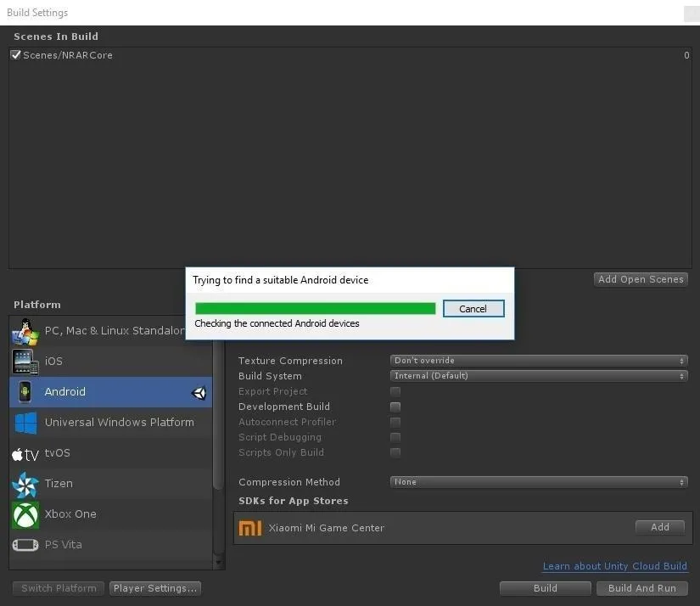This screenshot has height=606, width=700.
Task: Click the Checking the connected Android devices text
Action: point(277,323)
